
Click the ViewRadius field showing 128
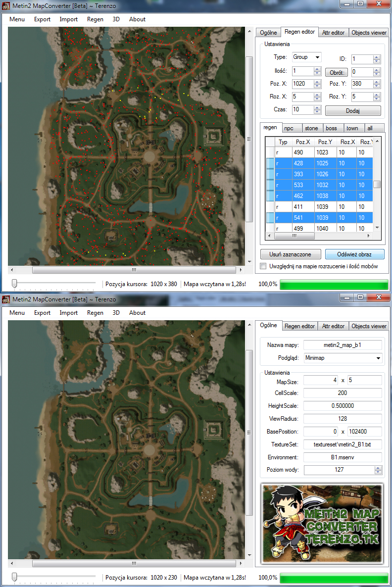coord(343,419)
